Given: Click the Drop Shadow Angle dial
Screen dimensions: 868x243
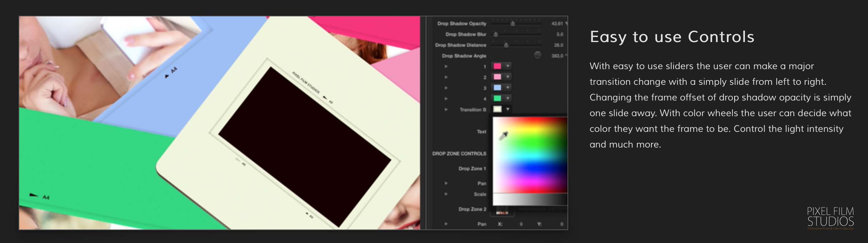Looking at the screenshot, I should coord(537,55).
